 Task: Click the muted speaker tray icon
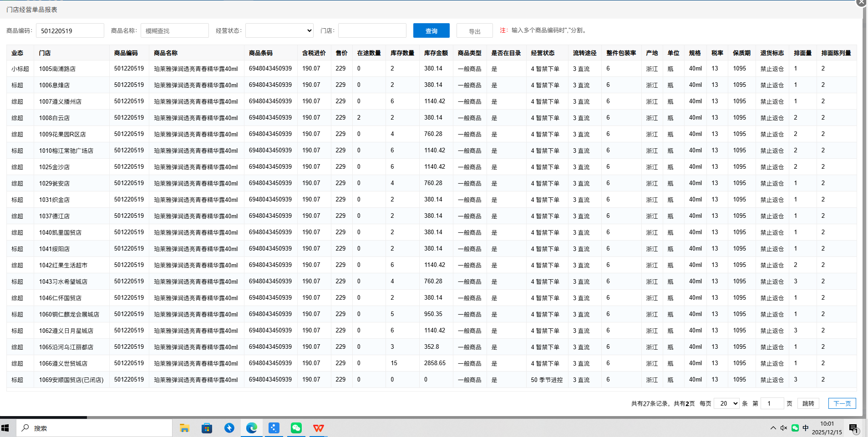pos(783,428)
